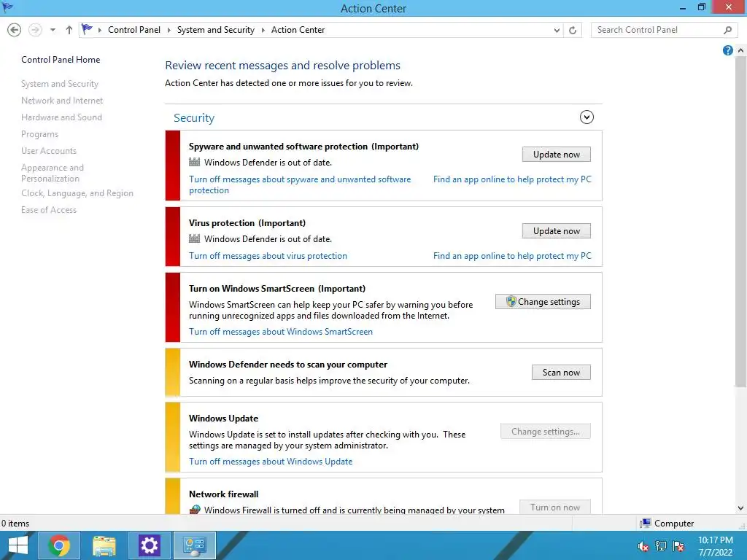Go up one level with Up arrow
This screenshot has height=560, width=747.
69,30
